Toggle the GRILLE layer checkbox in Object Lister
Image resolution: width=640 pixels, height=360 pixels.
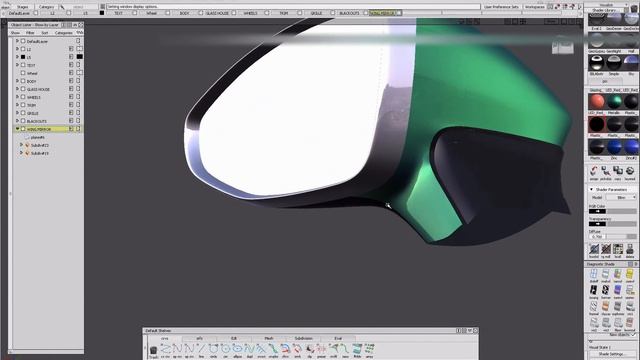click(x=23, y=113)
